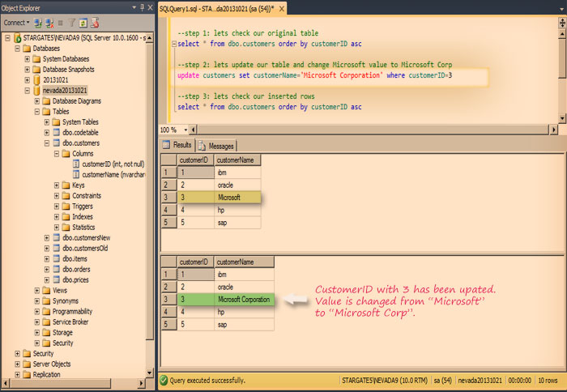This screenshot has height=392, width=567.
Task: Collapse the dbo.customers table node
Action: coord(47,143)
